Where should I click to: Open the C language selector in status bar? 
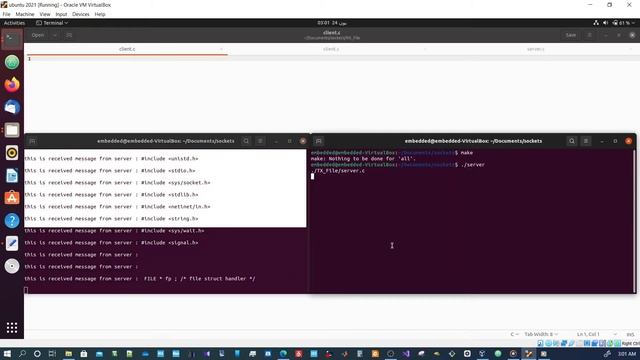click(514, 334)
